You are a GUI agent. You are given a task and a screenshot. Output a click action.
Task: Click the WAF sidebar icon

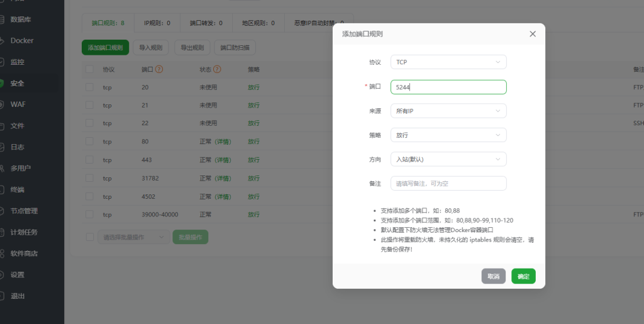tap(2, 104)
